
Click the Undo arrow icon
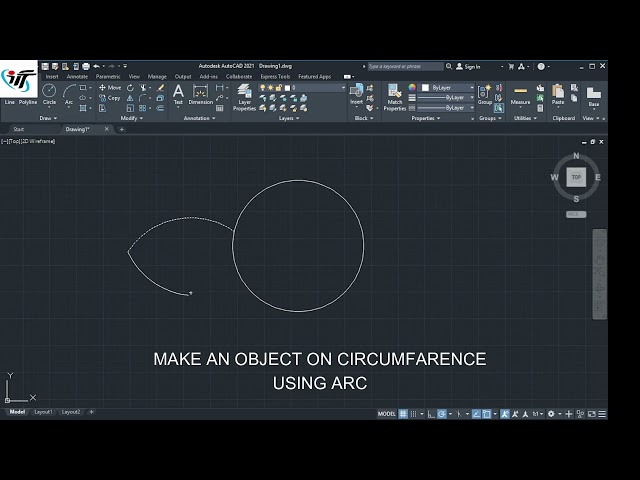pyautogui.click(x=96, y=66)
